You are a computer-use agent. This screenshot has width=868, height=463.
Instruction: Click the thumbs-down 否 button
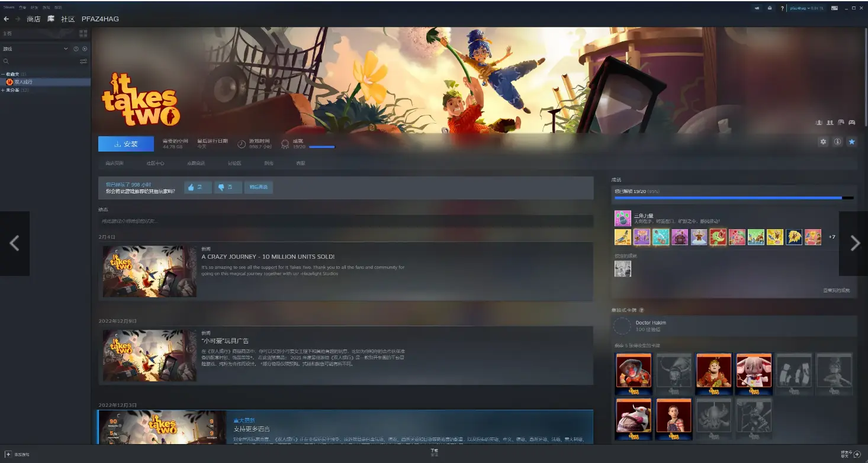click(x=229, y=187)
